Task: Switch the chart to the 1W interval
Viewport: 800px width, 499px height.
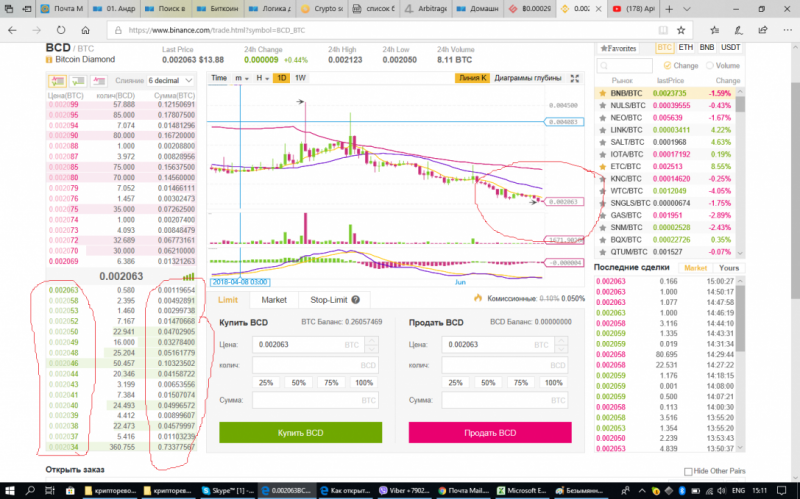Action: coord(300,78)
